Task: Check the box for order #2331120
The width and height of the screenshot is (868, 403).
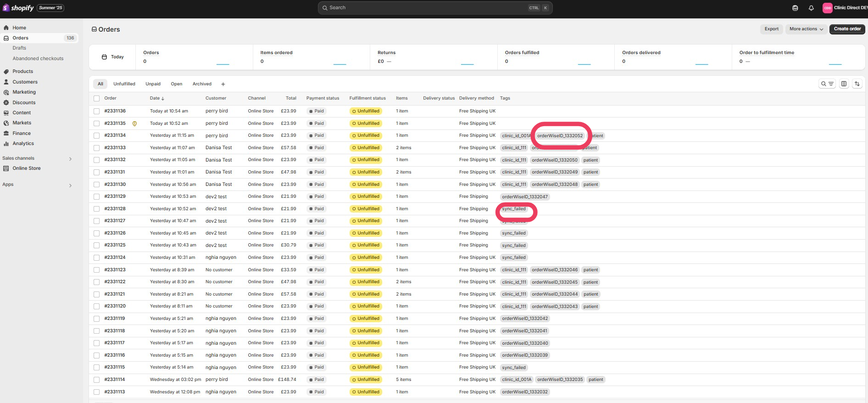Action: pyautogui.click(x=96, y=306)
